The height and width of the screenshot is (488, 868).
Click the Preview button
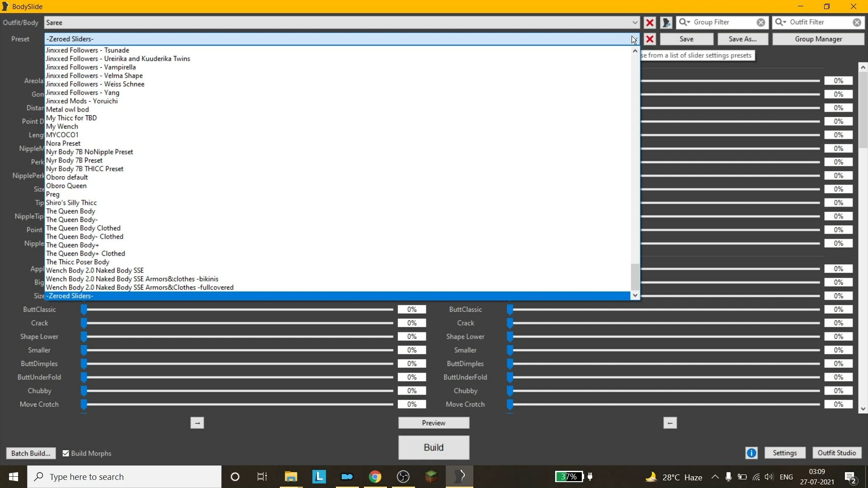(x=434, y=423)
